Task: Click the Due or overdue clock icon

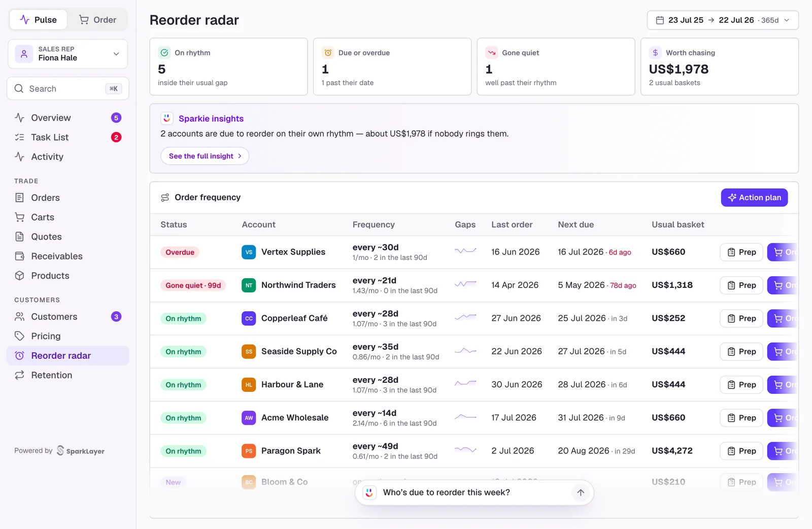Action: tap(328, 53)
